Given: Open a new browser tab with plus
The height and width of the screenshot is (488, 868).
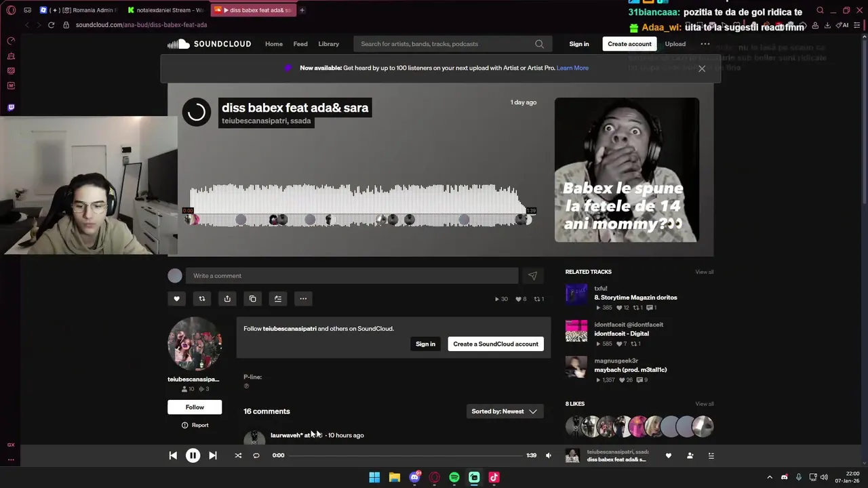Looking at the screenshot, I should coord(302,10).
